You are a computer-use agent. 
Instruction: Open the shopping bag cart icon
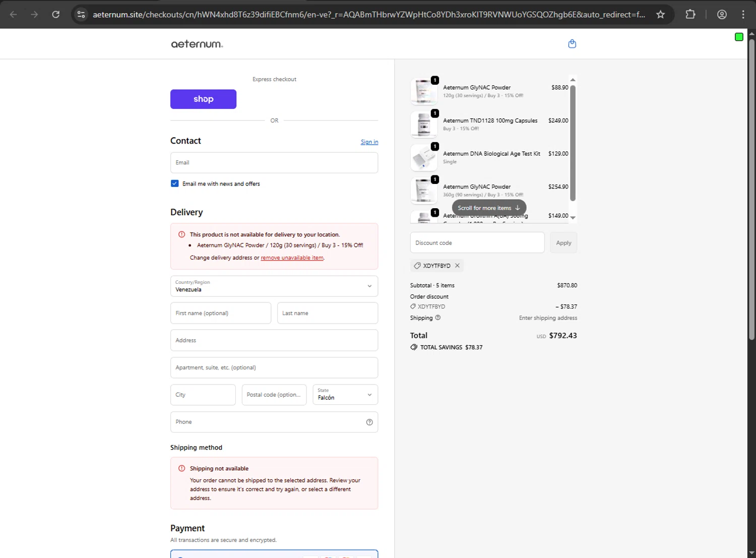point(572,44)
